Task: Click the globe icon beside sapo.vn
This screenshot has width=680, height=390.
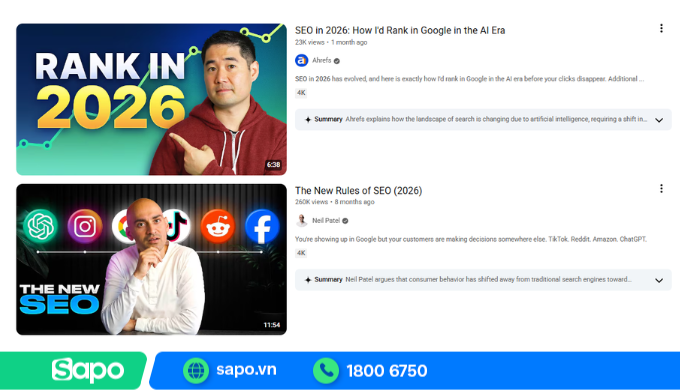Action: click(196, 370)
